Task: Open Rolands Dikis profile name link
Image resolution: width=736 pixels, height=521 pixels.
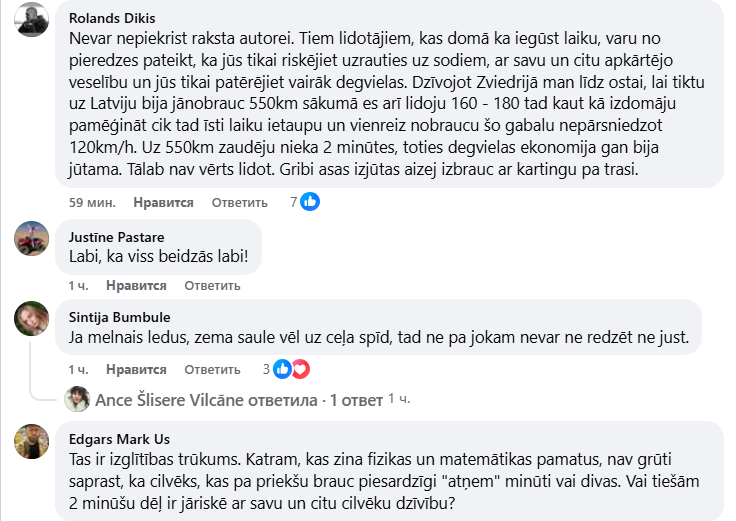Action: tap(113, 17)
